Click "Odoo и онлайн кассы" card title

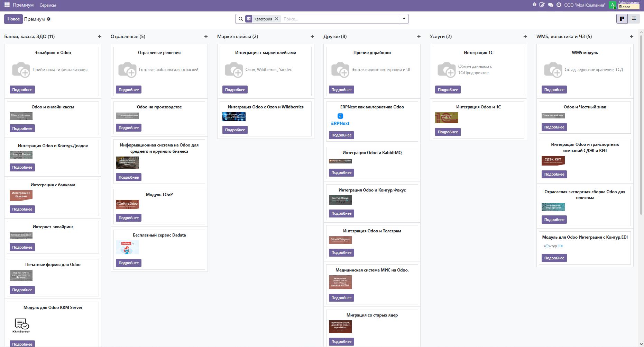[53, 107]
